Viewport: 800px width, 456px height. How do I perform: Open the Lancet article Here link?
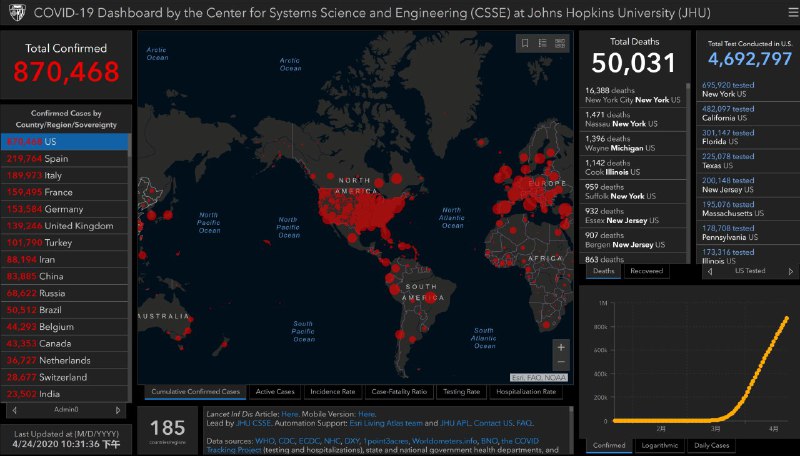click(x=289, y=414)
